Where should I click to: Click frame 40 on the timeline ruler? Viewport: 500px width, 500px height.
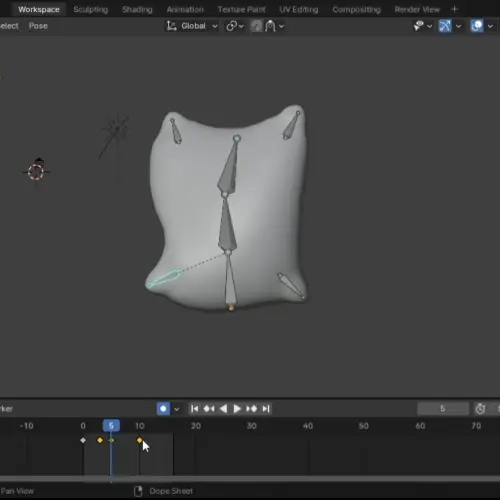pos(308,426)
